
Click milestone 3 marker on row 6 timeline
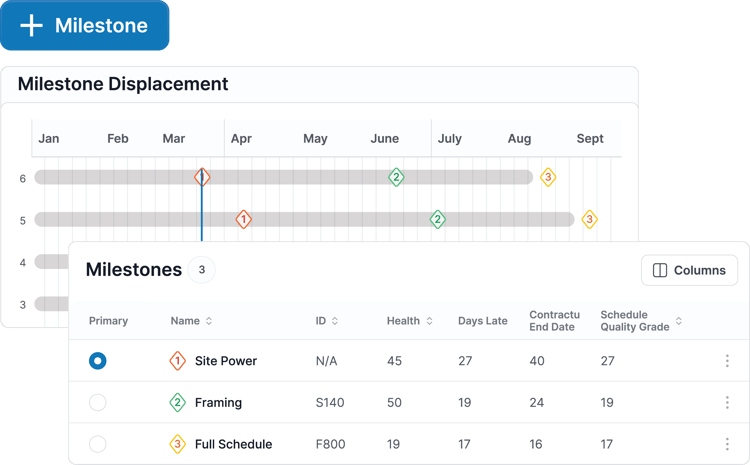pos(548,177)
